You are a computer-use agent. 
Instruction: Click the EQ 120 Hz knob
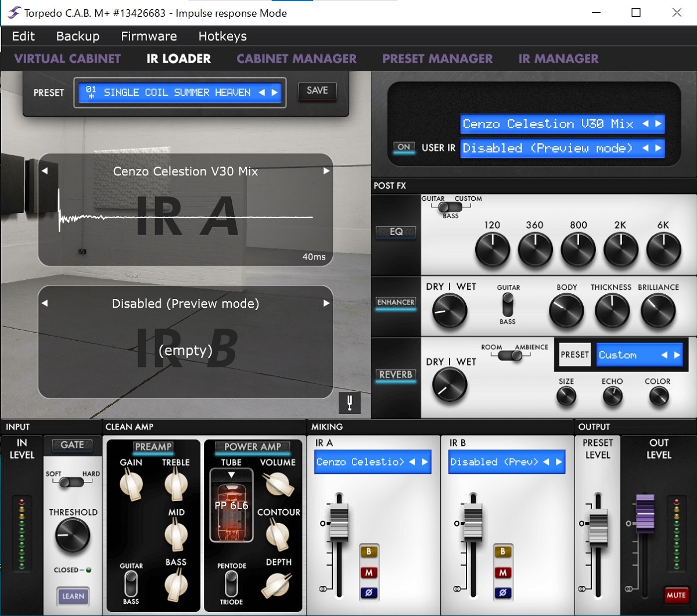click(x=493, y=251)
